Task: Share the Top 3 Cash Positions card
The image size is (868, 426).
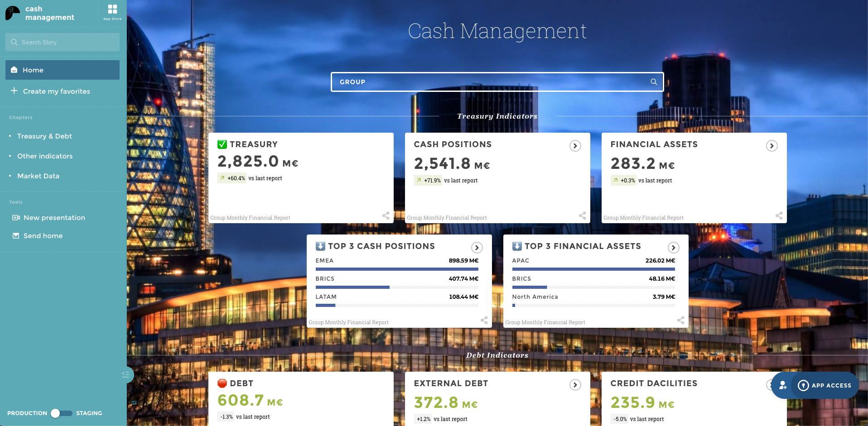Action: (484, 320)
